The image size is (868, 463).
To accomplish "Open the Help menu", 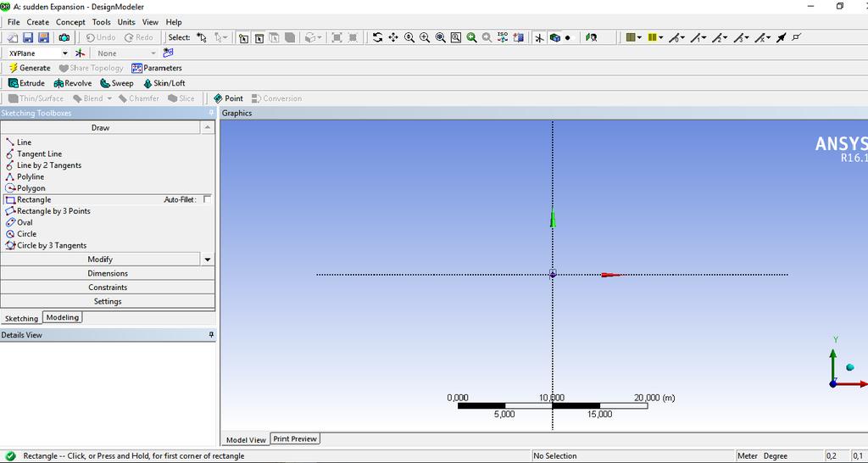I will click(174, 22).
